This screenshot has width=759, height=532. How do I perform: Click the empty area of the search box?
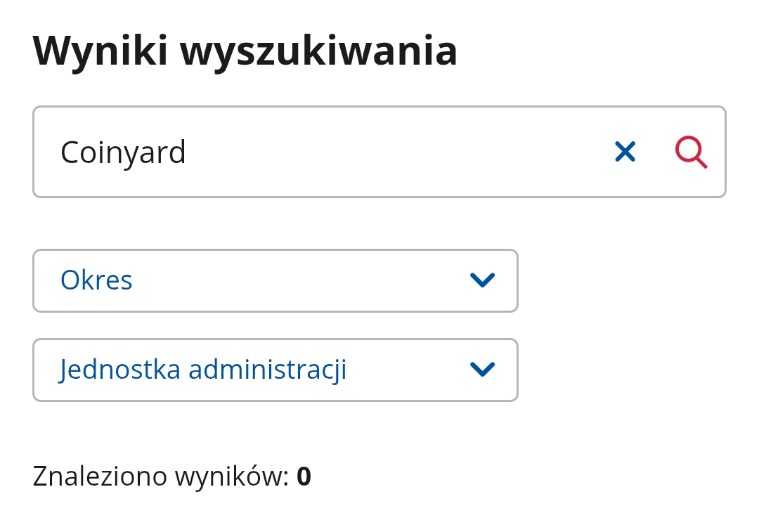[394, 152]
